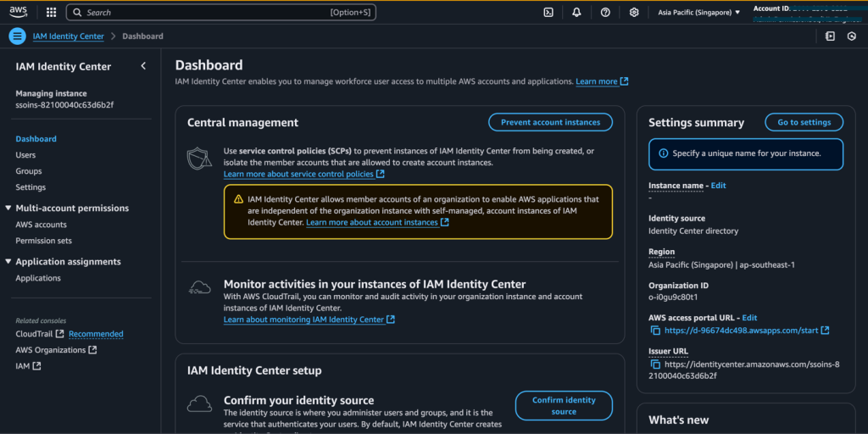Click the Confirm identity source button
868x434 pixels.
(564, 406)
